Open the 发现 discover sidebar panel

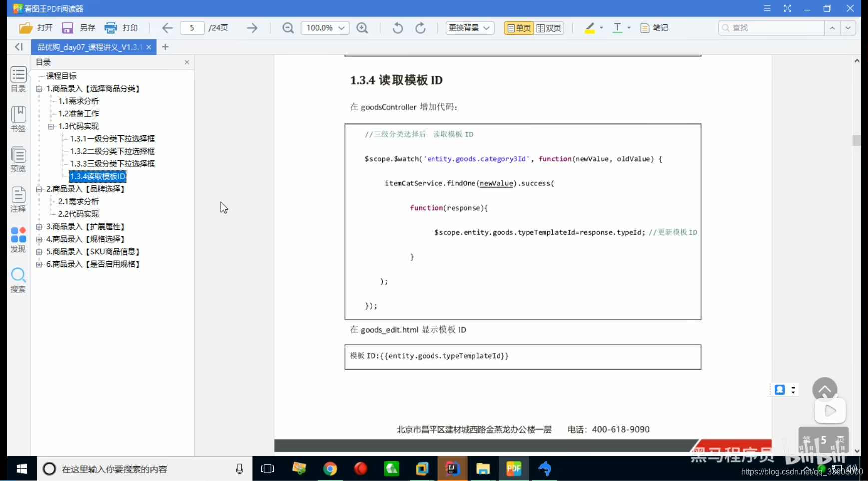(x=18, y=240)
